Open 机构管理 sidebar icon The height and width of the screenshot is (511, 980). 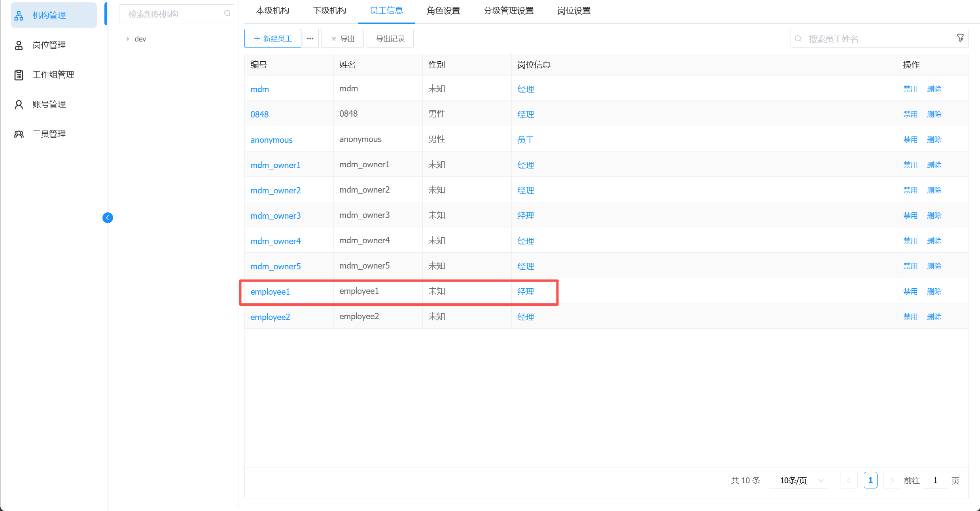click(19, 15)
